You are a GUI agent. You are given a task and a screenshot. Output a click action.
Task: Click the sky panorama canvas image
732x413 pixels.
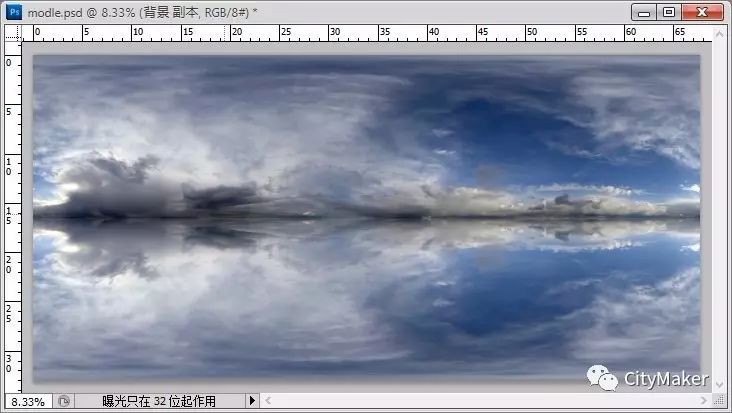(x=366, y=218)
